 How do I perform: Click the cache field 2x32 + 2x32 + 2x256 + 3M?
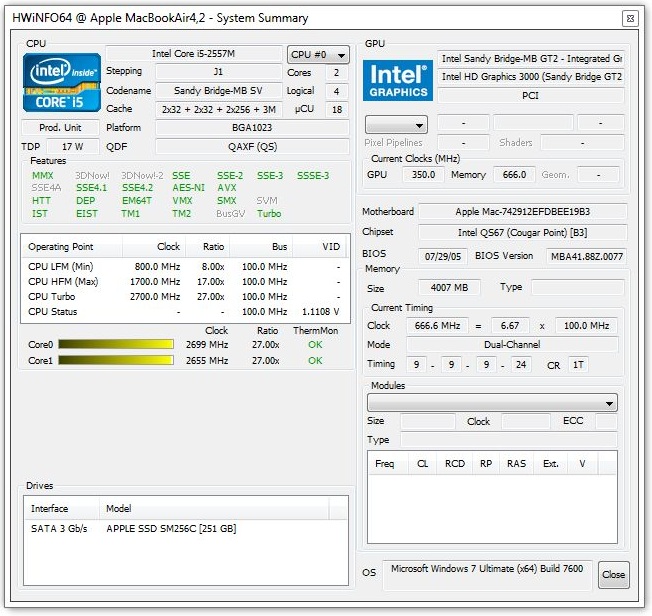point(219,109)
